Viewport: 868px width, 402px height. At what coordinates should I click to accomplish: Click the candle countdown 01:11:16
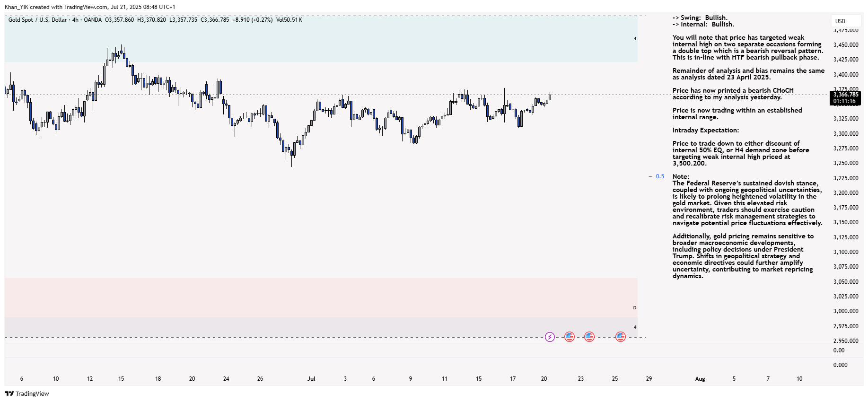[x=844, y=101]
